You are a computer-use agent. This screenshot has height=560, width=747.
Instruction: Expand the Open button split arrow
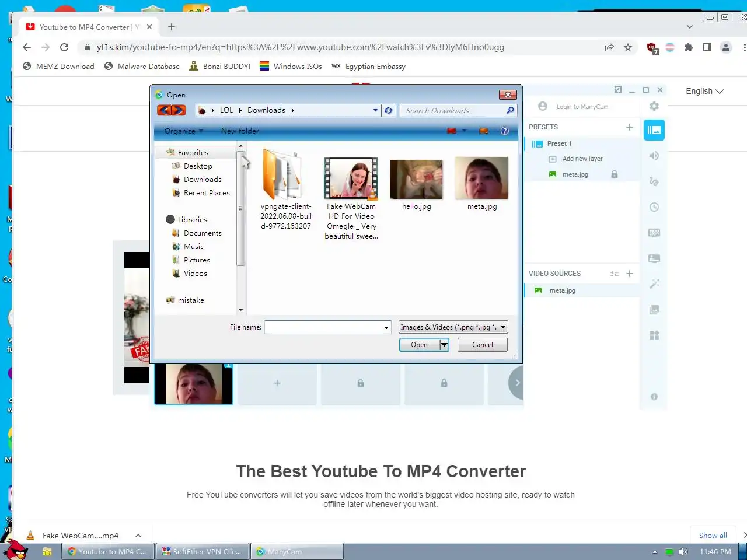pos(444,345)
